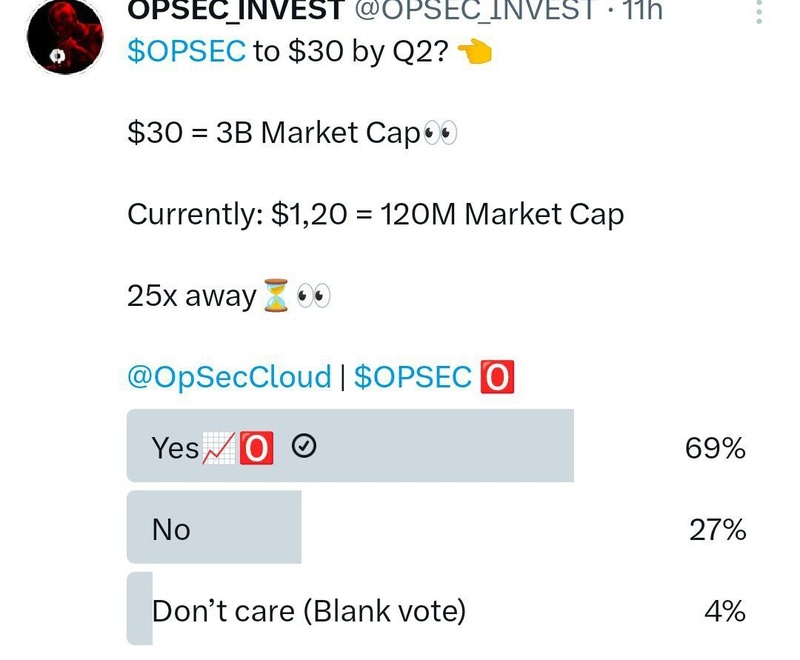Viewport: 800px width, 660px height.
Task: Open the $OPSEC cashtag in the headline
Action: click(x=186, y=52)
